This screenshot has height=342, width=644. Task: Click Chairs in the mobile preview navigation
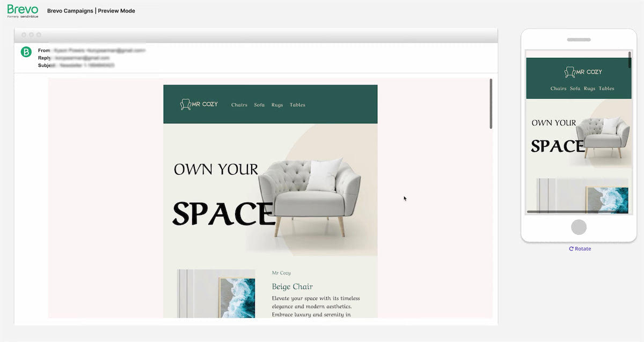[559, 88]
